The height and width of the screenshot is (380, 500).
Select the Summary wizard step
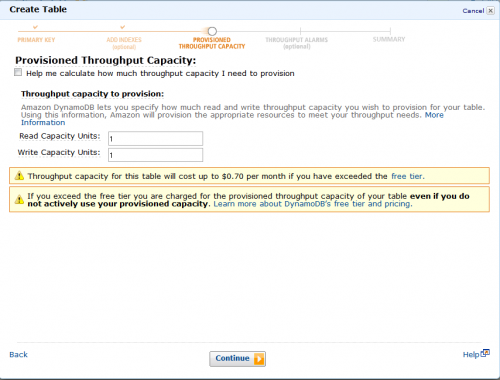[389, 39]
